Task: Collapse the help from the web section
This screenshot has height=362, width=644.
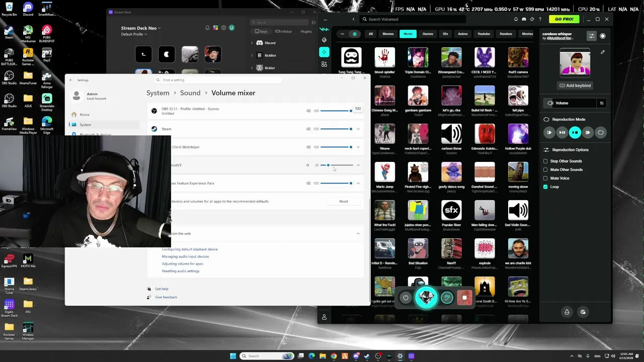Action: coord(358,233)
